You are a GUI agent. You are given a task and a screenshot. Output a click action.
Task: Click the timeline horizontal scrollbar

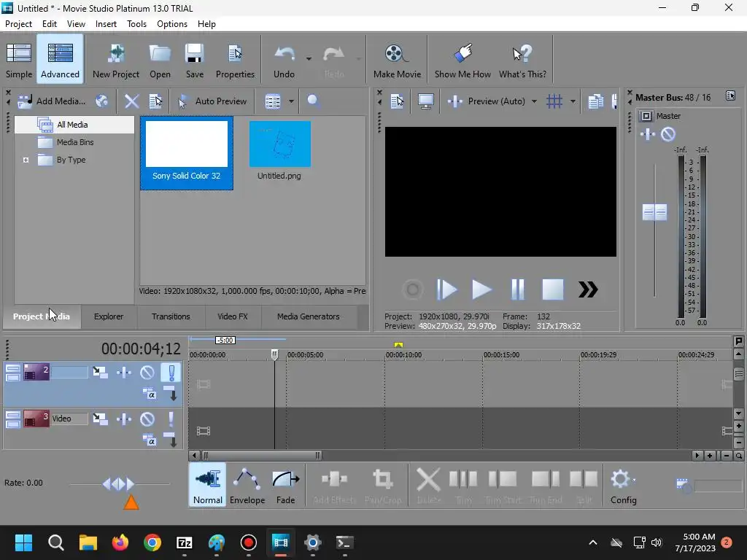pyautogui.click(x=262, y=456)
